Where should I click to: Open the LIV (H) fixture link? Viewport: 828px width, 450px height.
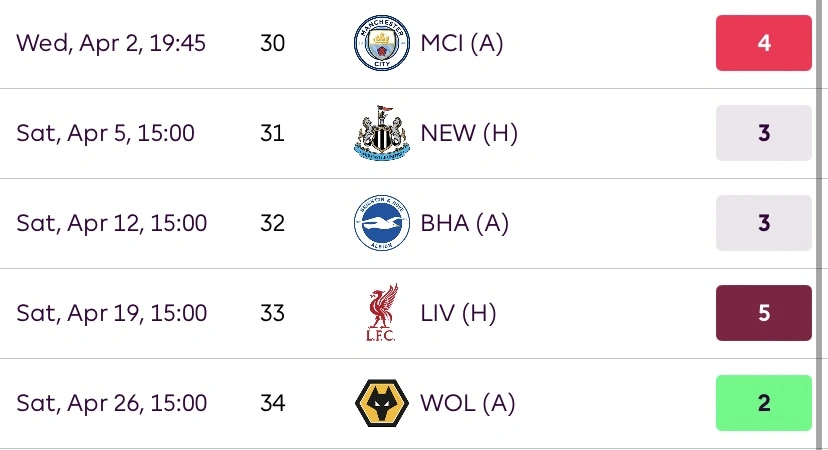459,313
